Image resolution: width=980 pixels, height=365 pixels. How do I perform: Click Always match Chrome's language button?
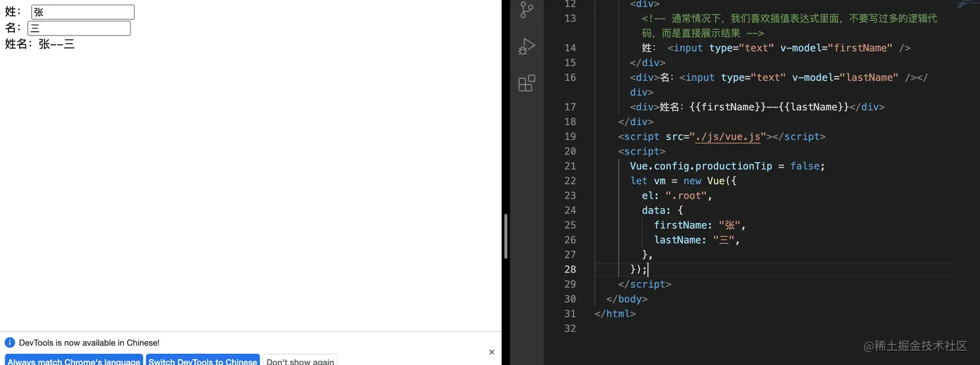tap(74, 360)
